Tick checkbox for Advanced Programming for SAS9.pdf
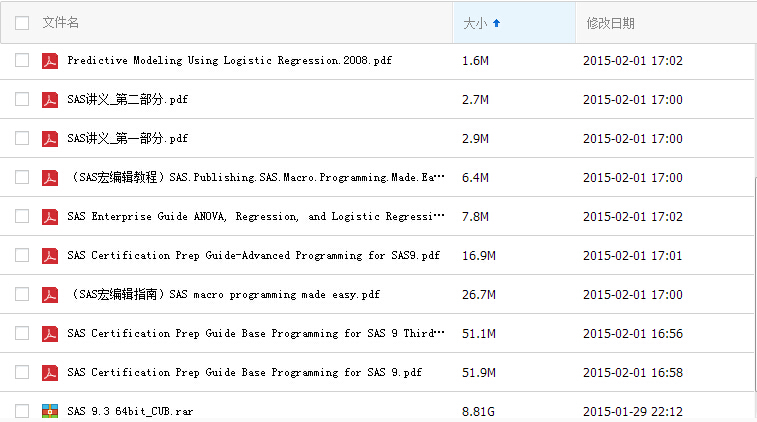 click(22, 255)
